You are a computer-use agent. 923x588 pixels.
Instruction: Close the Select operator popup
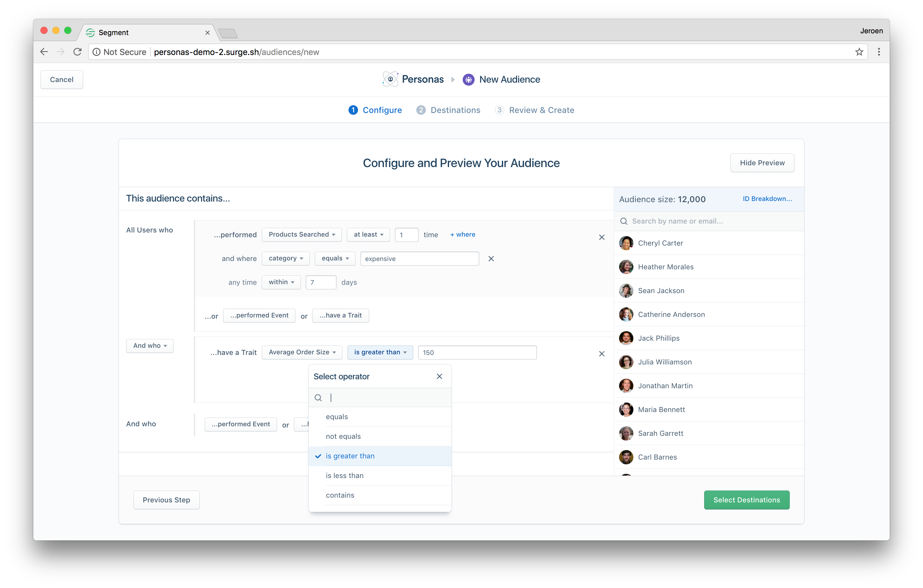(x=439, y=376)
